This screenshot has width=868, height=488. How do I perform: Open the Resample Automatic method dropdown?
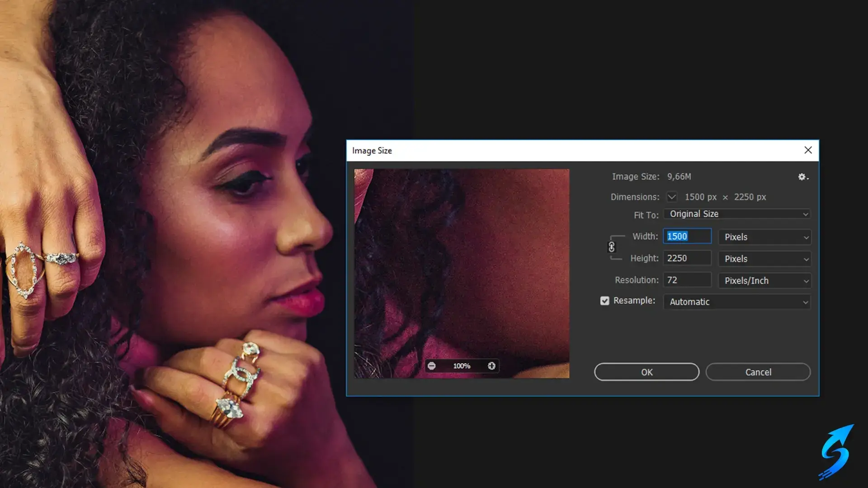click(737, 302)
